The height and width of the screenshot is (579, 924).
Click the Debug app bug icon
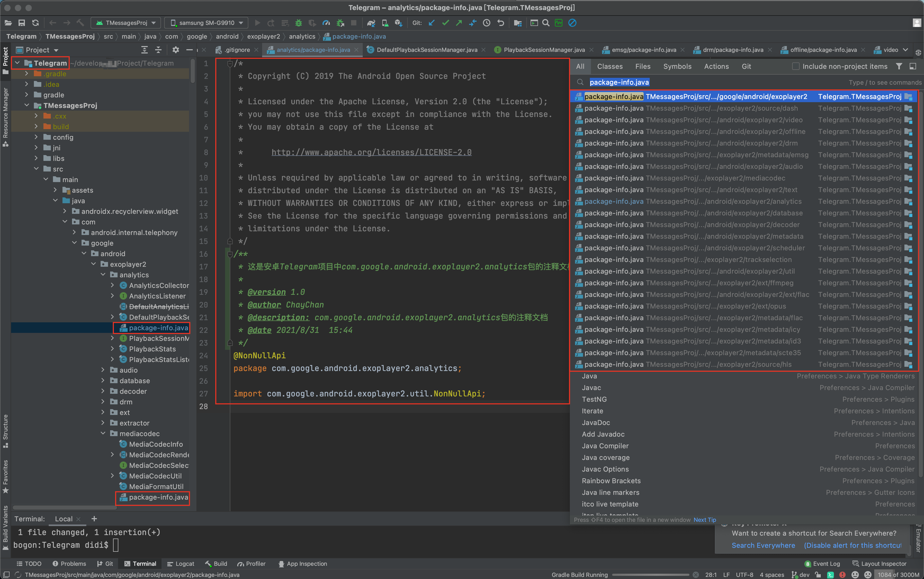298,23
